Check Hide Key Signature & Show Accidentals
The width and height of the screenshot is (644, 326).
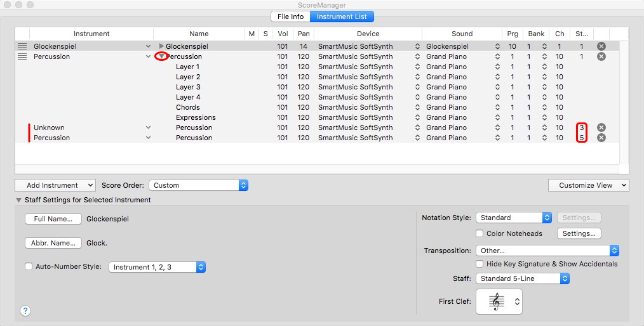tap(480, 264)
